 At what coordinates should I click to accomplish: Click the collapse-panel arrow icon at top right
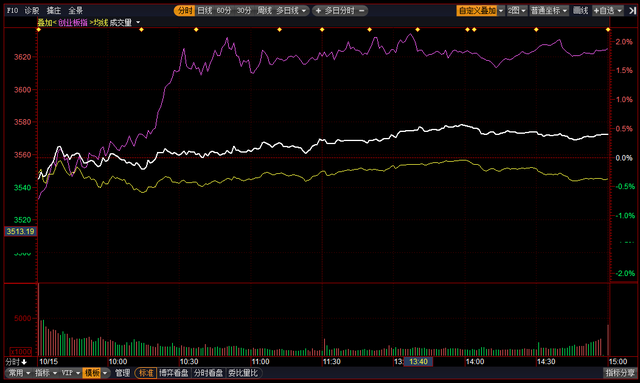(632, 11)
